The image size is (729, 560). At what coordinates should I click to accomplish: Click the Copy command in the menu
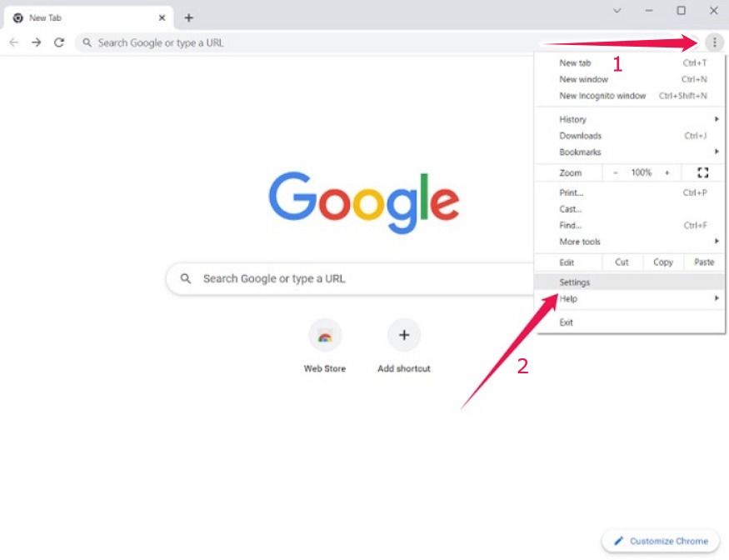pyautogui.click(x=662, y=262)
